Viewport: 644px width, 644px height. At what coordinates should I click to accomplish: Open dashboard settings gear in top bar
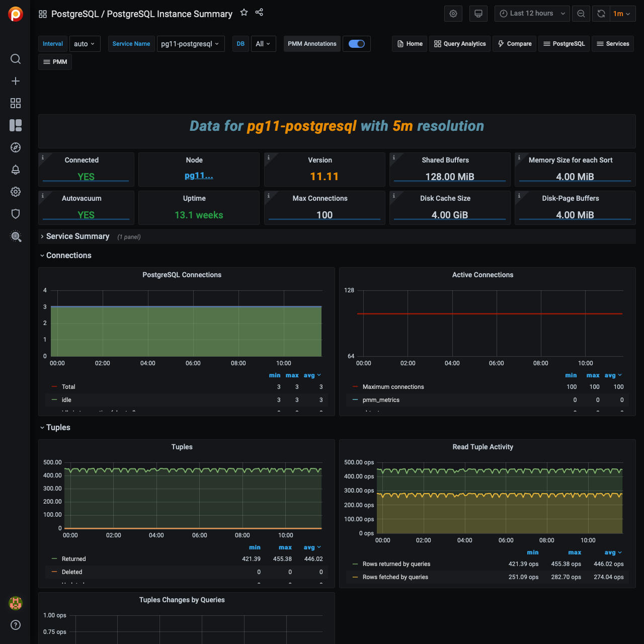point(453,14)
